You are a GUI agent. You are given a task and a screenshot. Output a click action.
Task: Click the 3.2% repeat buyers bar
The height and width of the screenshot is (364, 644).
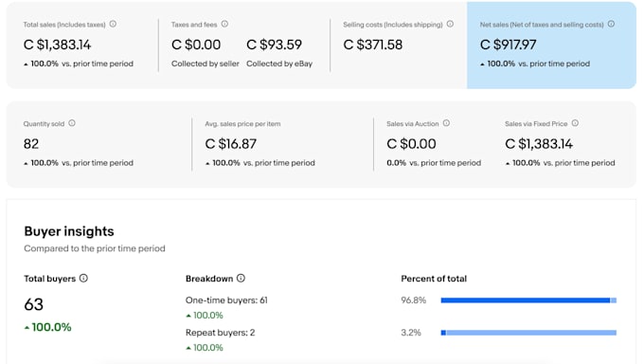point(528,333)
